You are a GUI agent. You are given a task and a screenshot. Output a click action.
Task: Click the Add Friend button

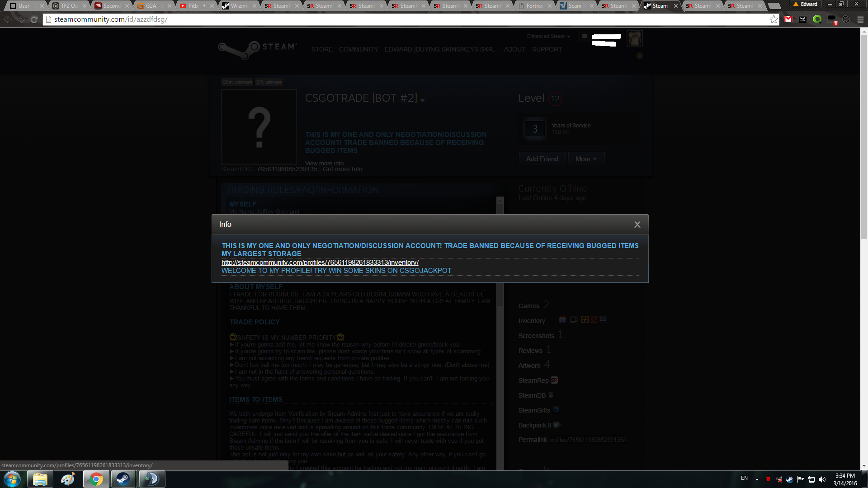coord(542,159)
